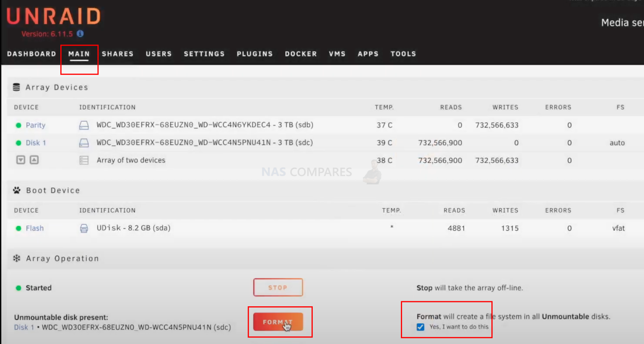The height and width of the screenshot is (344, 644).
Task: Click the down-arrow button under the Device column
Action: click(21, 160)
